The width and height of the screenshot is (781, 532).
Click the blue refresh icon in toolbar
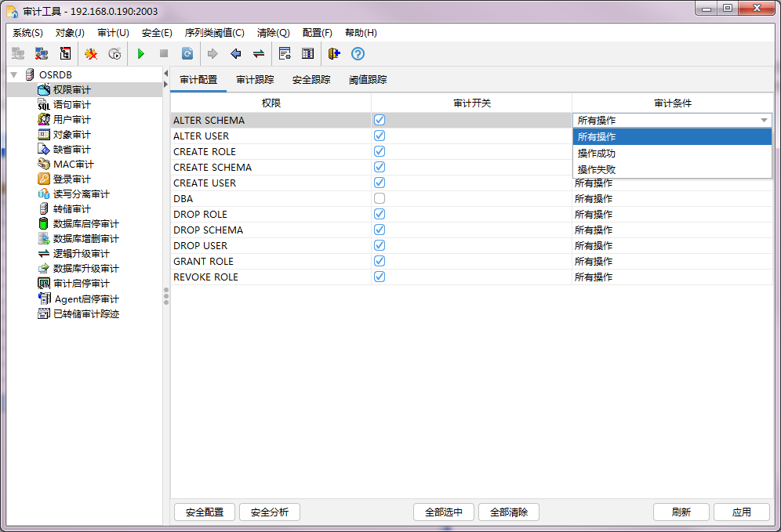pos(187,54)
